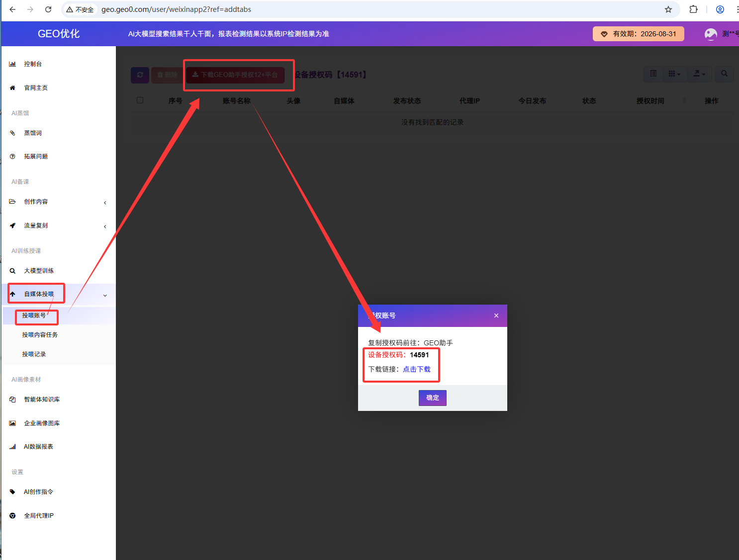This screenshot has height=560, width=739.
Task: Reload the page using the browser refresh icon
Action: (x=48, y=9)
